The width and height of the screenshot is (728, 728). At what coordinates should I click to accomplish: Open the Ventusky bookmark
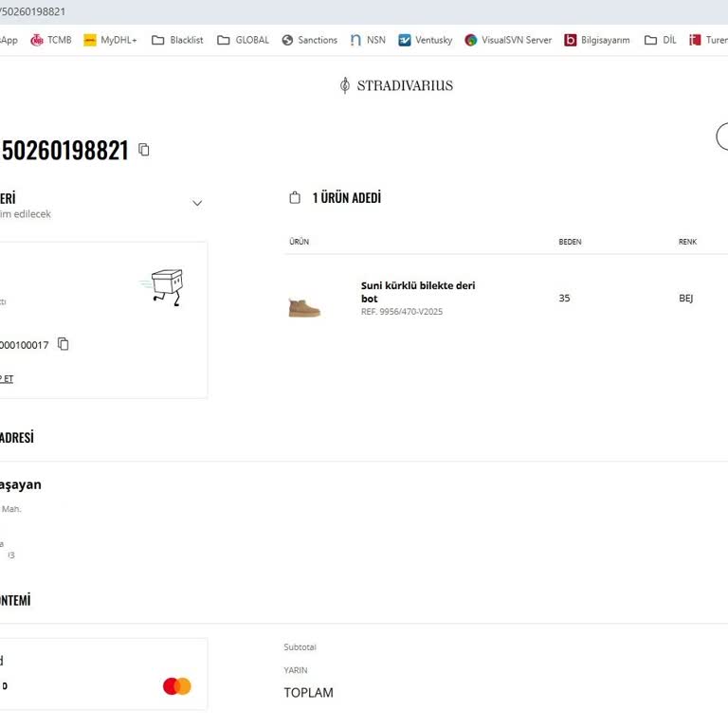[426, 40]
